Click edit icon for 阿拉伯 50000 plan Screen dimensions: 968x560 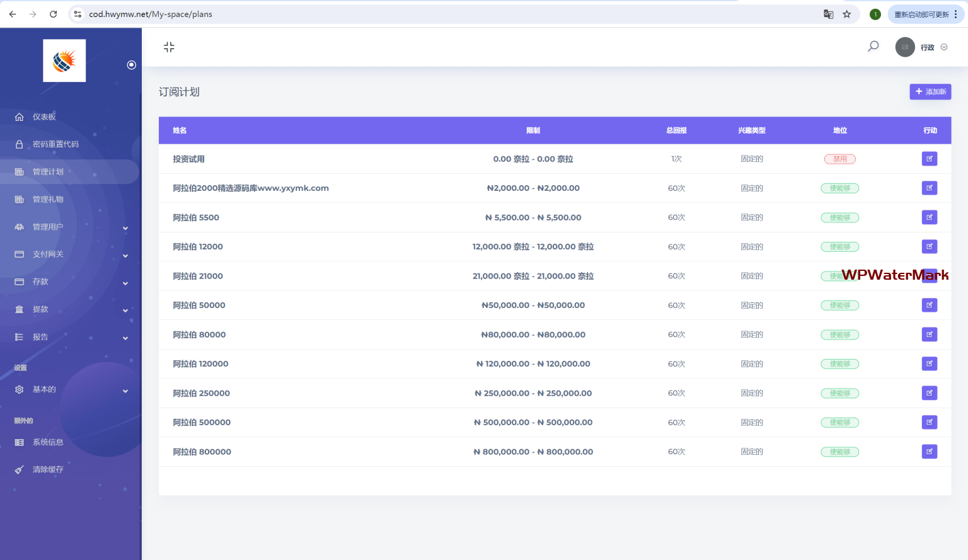pyautogui.click(x=929, y=306)
